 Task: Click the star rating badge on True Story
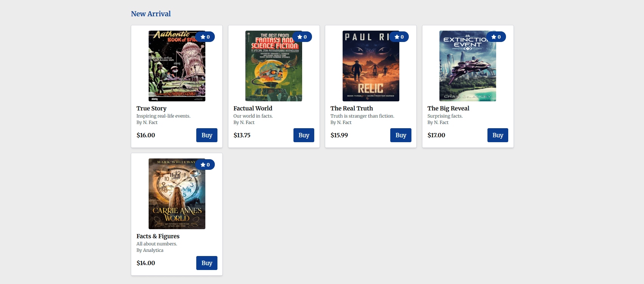coord(205,37)
